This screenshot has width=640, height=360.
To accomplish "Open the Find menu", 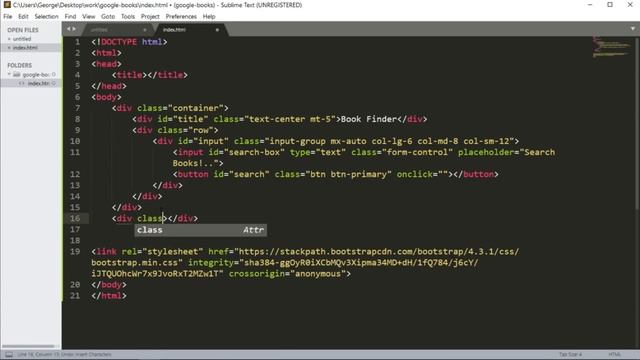I will tap(70, 16).
